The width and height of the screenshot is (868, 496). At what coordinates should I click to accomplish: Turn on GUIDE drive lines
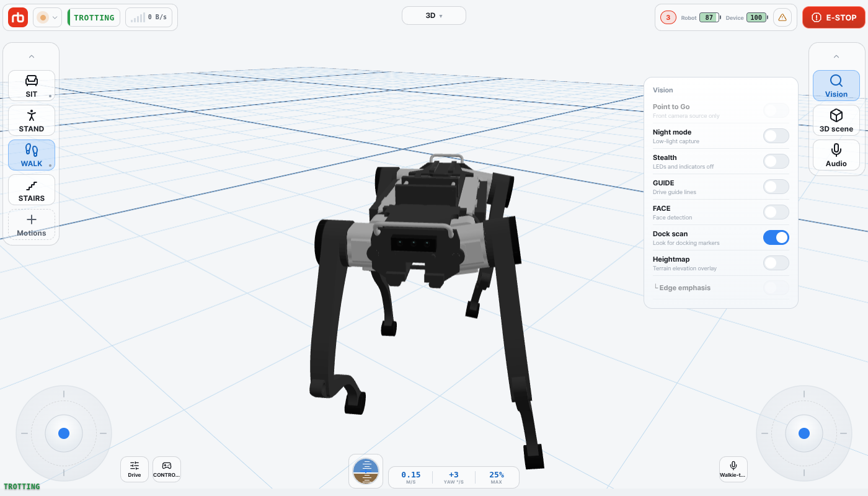coord(776,187)
